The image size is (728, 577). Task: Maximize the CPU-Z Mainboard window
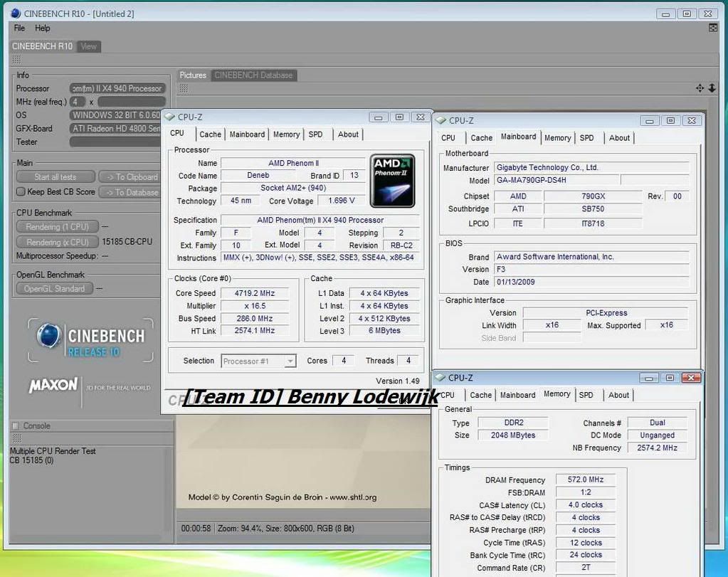(670, 121)
